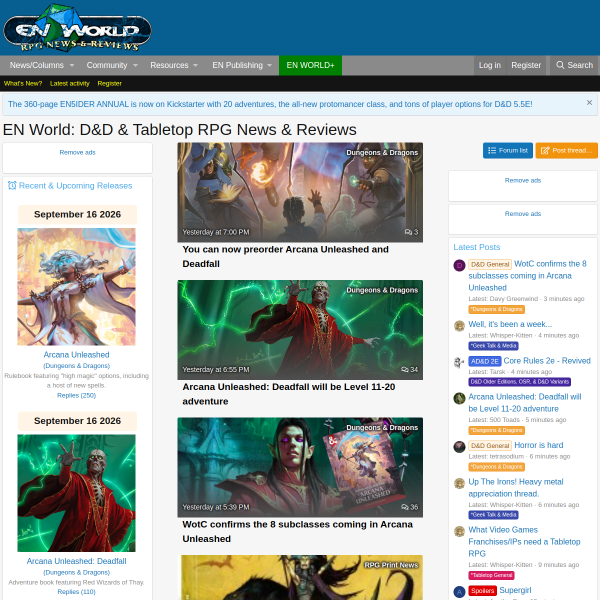Open the Supergirl thread
The height and width of the screenshot is (600, 600).
click(x=515, y=590)
